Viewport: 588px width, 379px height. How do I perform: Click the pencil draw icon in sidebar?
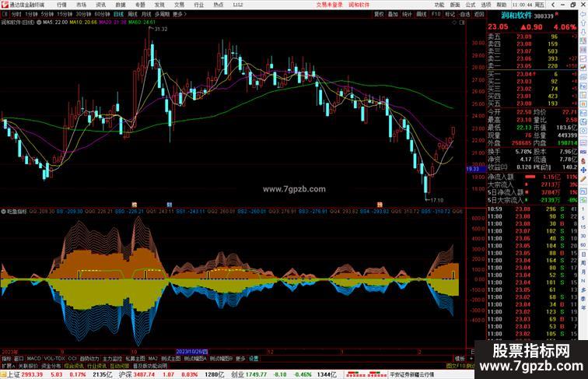point(583,179)
